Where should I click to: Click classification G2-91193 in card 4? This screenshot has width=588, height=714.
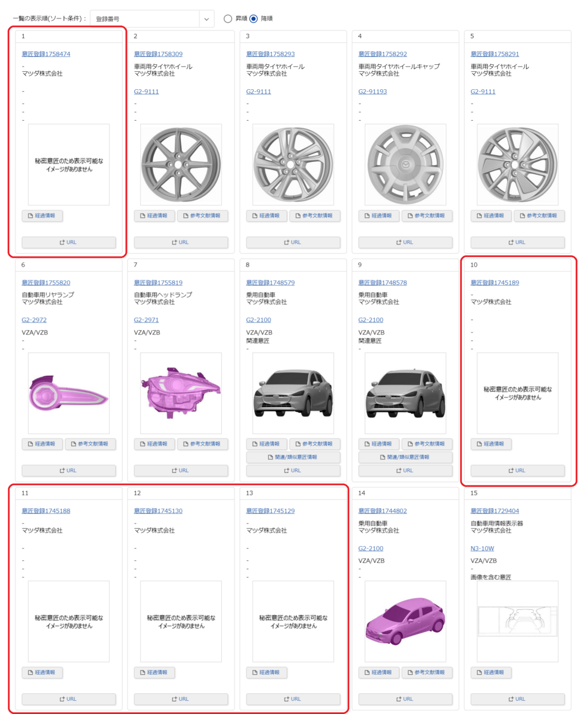point(373,92)
